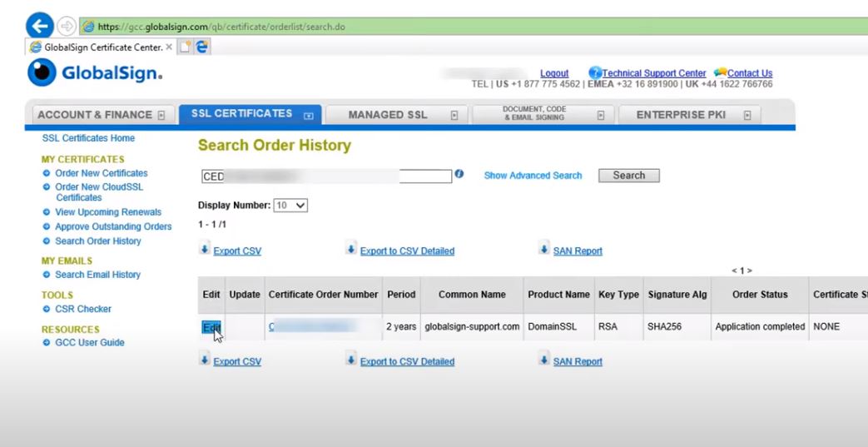Click bottom SAN Report link
The width and height of the screenshot is (868, 447).
[578, 362]
